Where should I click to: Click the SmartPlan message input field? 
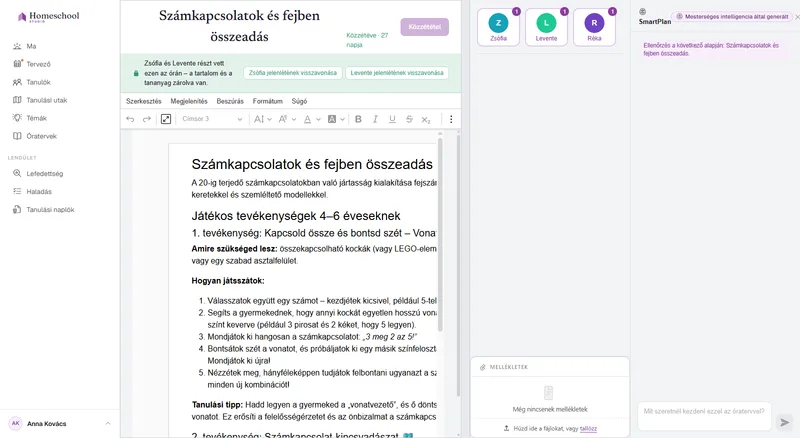tap(704, 416)
